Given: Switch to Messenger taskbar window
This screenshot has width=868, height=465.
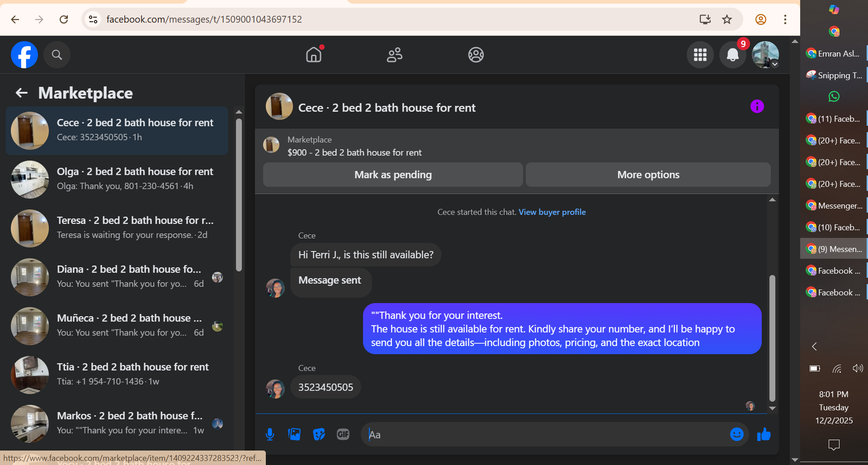Looking at the screenshot, I should (833, 205).
